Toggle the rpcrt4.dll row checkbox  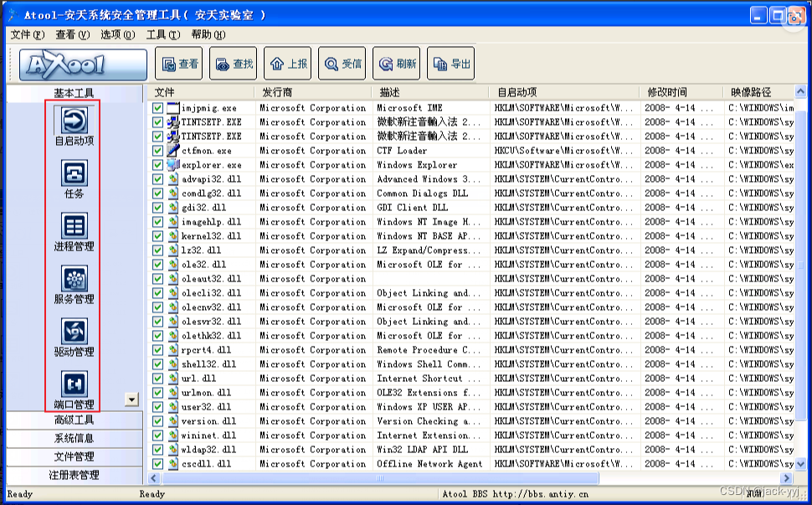click(x=158, y=350)
